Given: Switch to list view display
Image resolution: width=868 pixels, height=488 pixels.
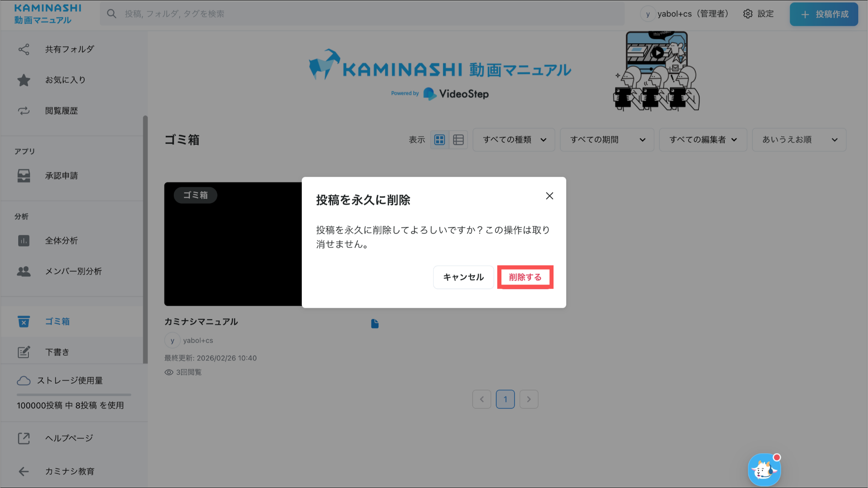Looking at the screenshot, I should tap(458, 140).
